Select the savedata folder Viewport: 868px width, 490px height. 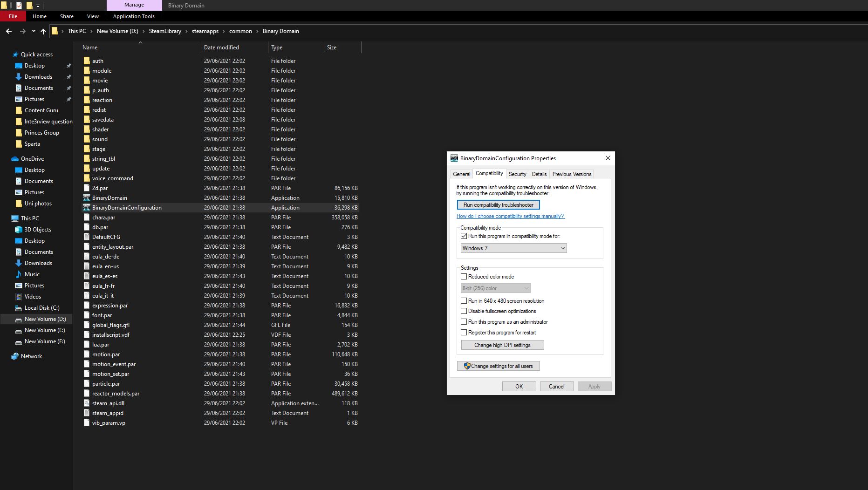103,120
